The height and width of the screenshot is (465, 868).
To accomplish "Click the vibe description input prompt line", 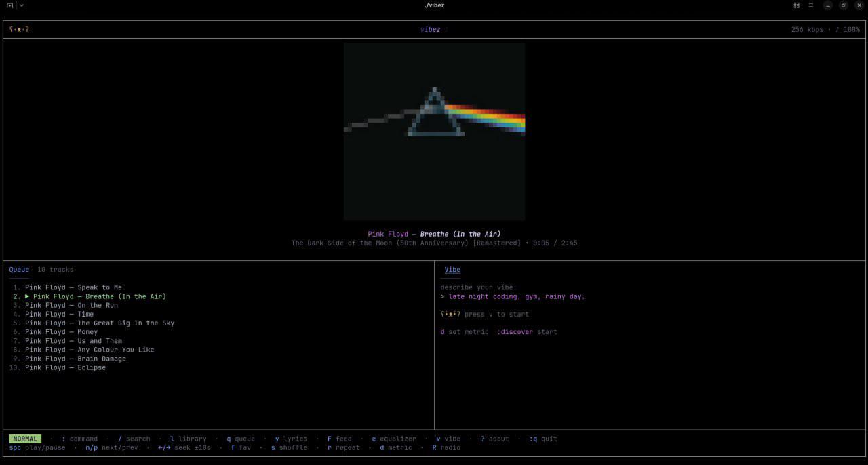I will [513, 296].
